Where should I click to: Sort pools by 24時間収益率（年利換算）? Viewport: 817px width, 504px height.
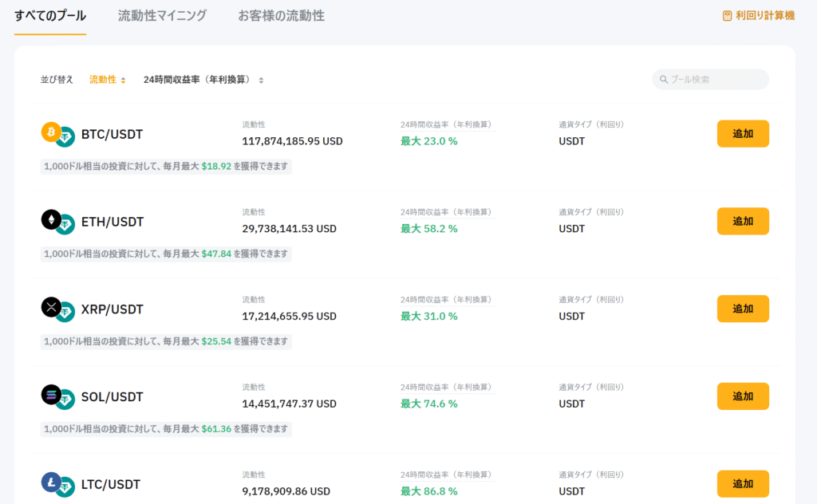click(x=203, y=80)
